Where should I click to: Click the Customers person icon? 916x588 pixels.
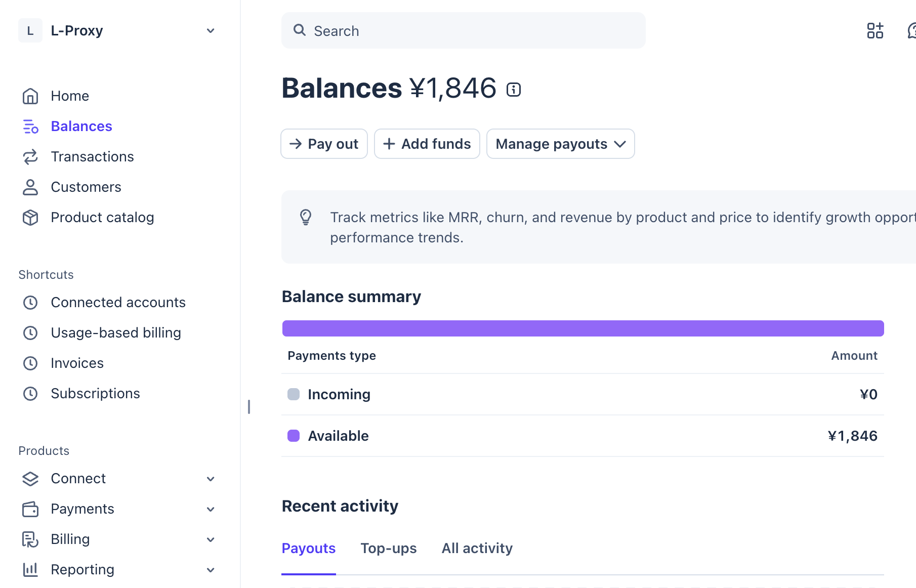tap(30, 187)
